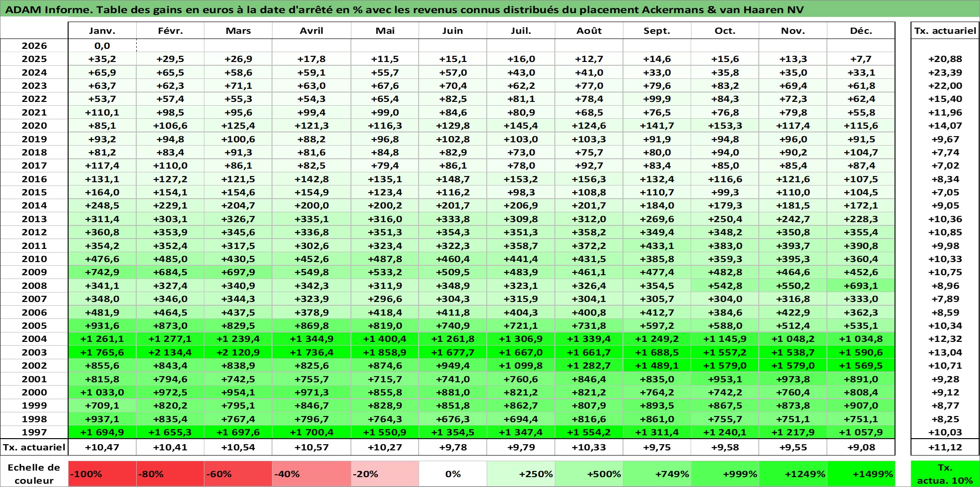
Task: Click the +153,3 cell in 2020
Action: pyautogui.click(x=725, y=125)
